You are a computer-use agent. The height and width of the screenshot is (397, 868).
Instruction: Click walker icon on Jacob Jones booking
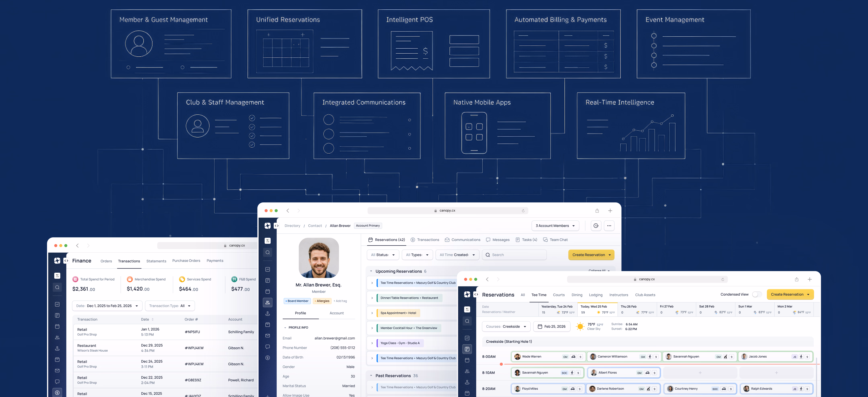coord(801,357)
